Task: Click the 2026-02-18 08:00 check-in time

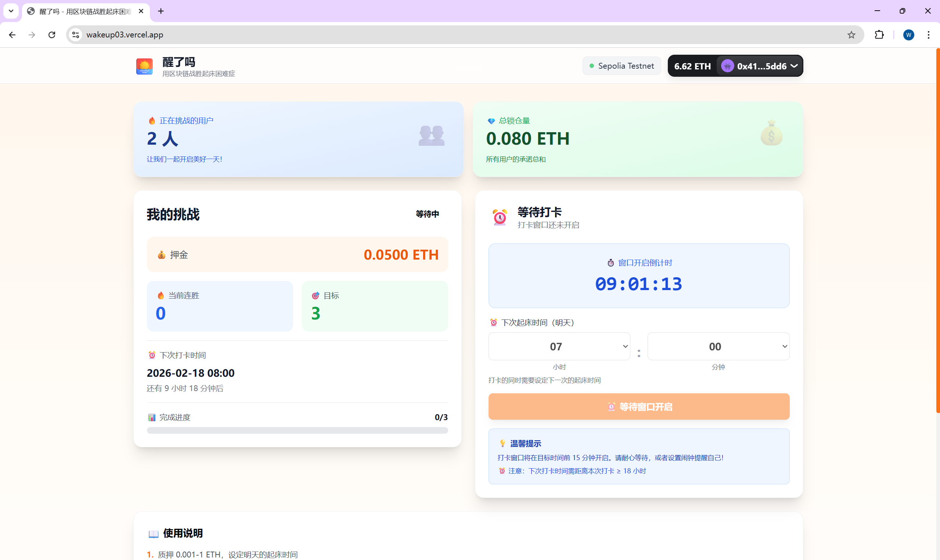Action: (x=191, y=373)
